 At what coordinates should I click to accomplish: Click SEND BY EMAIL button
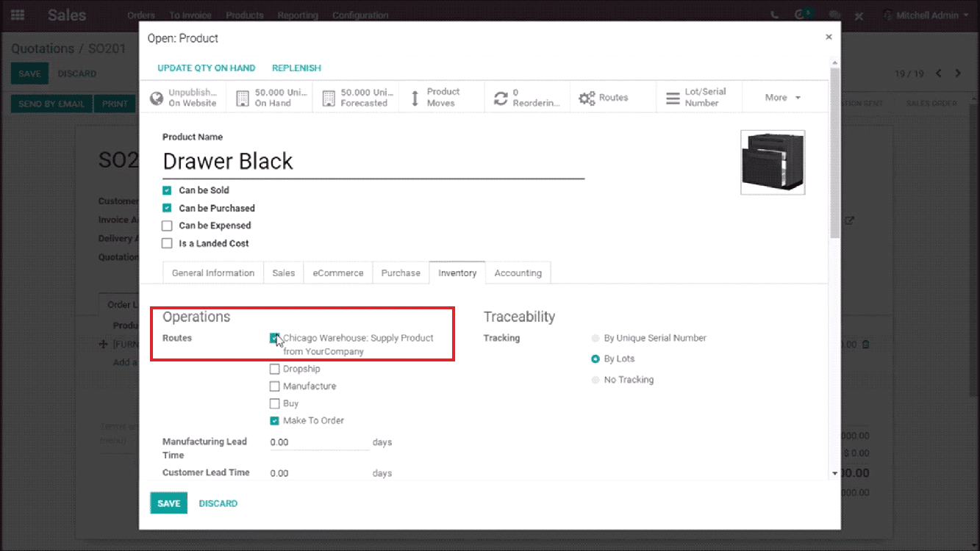(51, 104)
